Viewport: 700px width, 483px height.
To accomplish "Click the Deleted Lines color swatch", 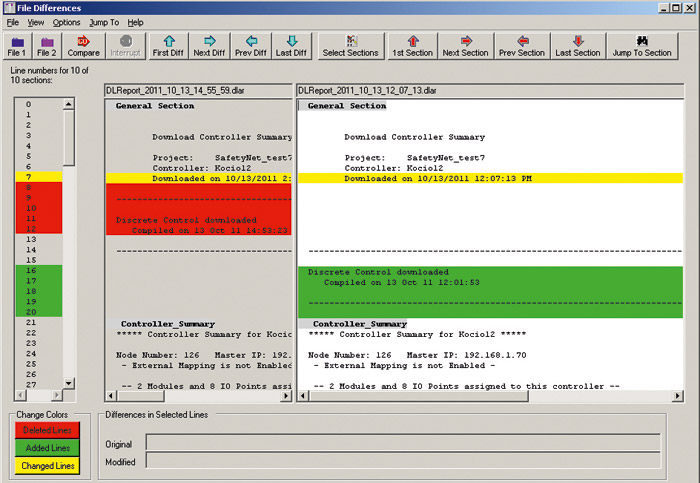I will pos(46,430).
